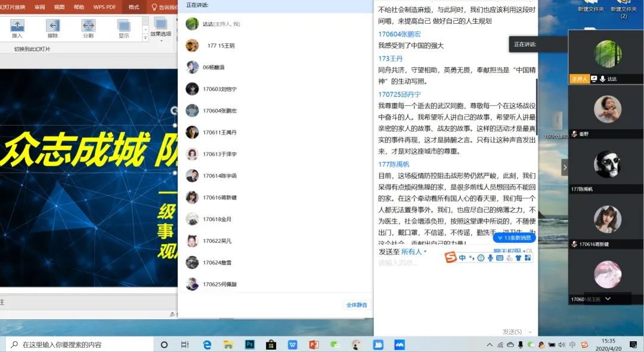
Task: Open Photoshop from the taskbar
Action: coord(250,344)
